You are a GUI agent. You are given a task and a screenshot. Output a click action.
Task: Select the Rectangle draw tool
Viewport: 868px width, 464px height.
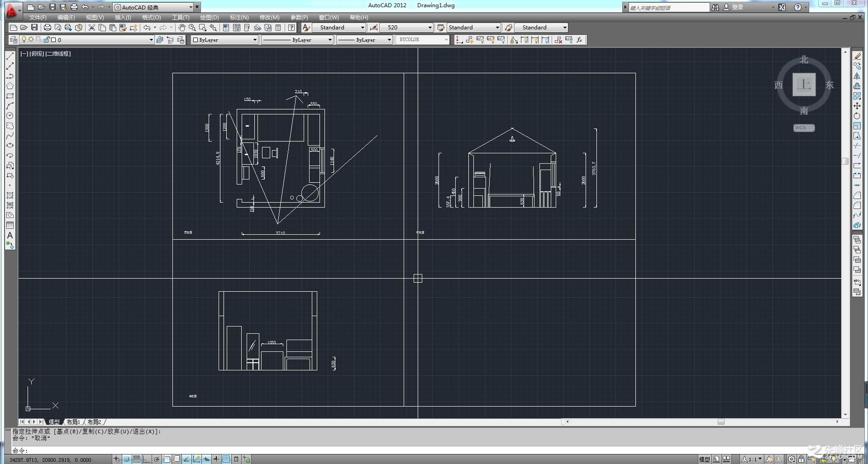click(x=10, y=96)
